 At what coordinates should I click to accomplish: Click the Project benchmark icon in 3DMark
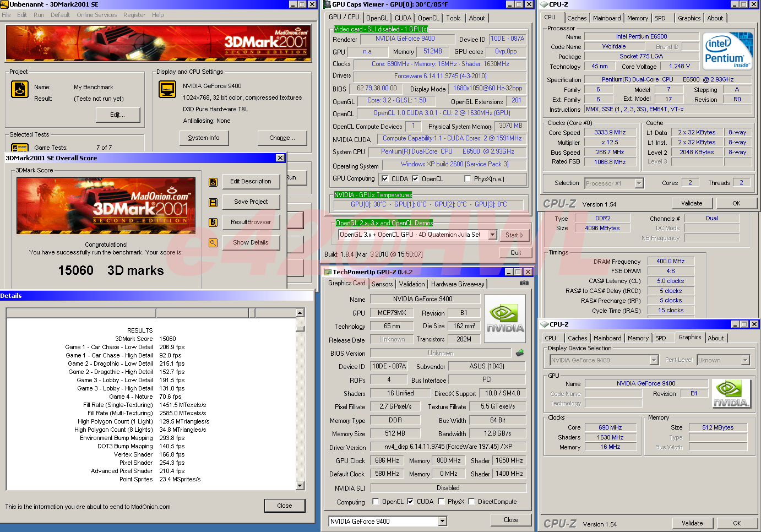coord(20,89)
